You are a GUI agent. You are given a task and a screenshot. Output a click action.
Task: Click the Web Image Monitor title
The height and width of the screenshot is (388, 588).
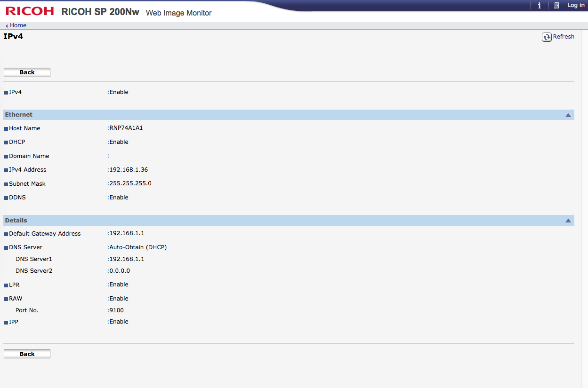pyautogui.click(x=179, y=13)
